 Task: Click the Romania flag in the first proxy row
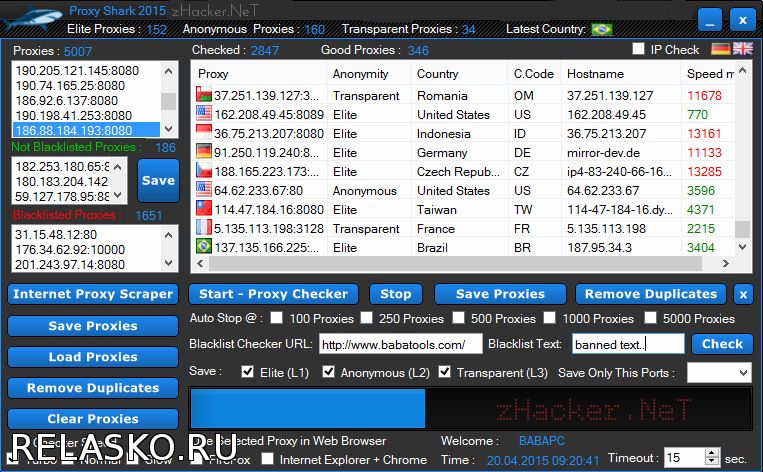point(204,96)
